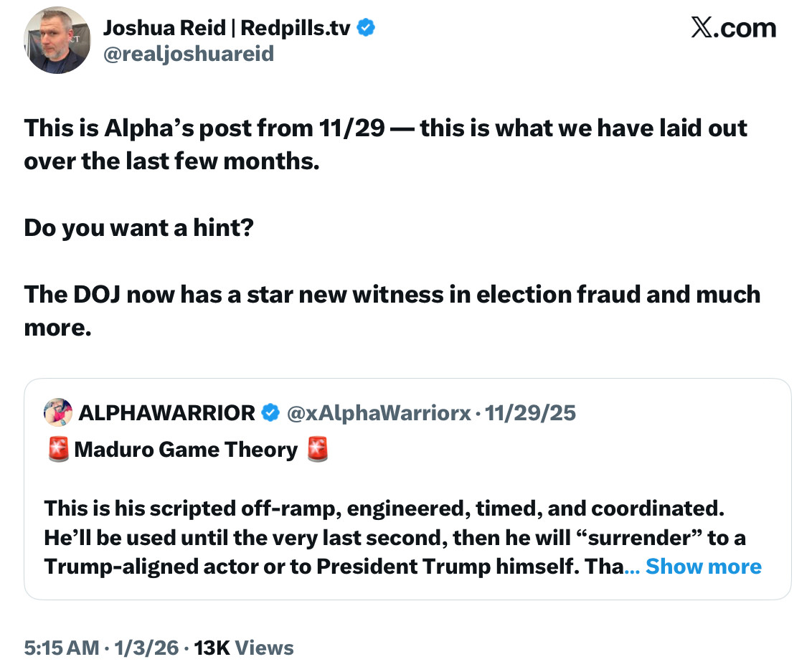Visit the @realjoshuareid handle
The height and width of the screenshot is (672, 812).
tap(189, 54)
